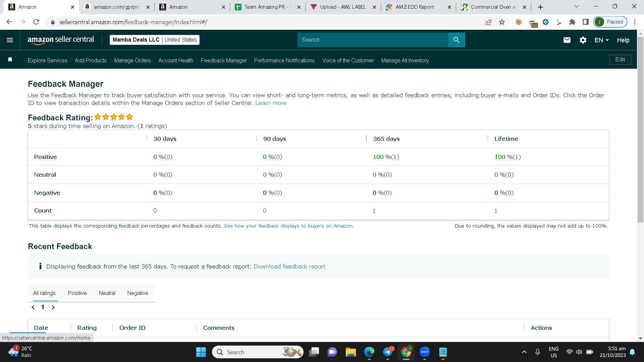The height and width of the screenshot is (362, 644).
Task: Open Explore Services menu item
Action: click(x=48, y=60)
